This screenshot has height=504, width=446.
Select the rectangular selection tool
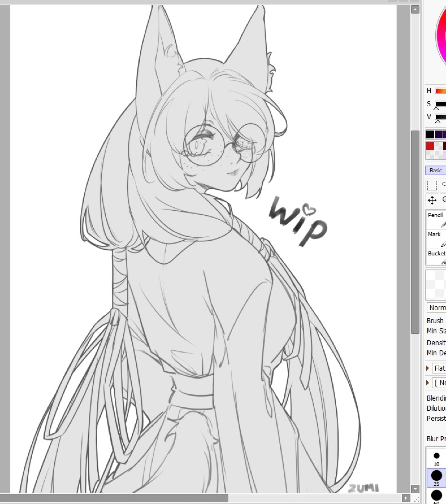[x=432, y=186]
